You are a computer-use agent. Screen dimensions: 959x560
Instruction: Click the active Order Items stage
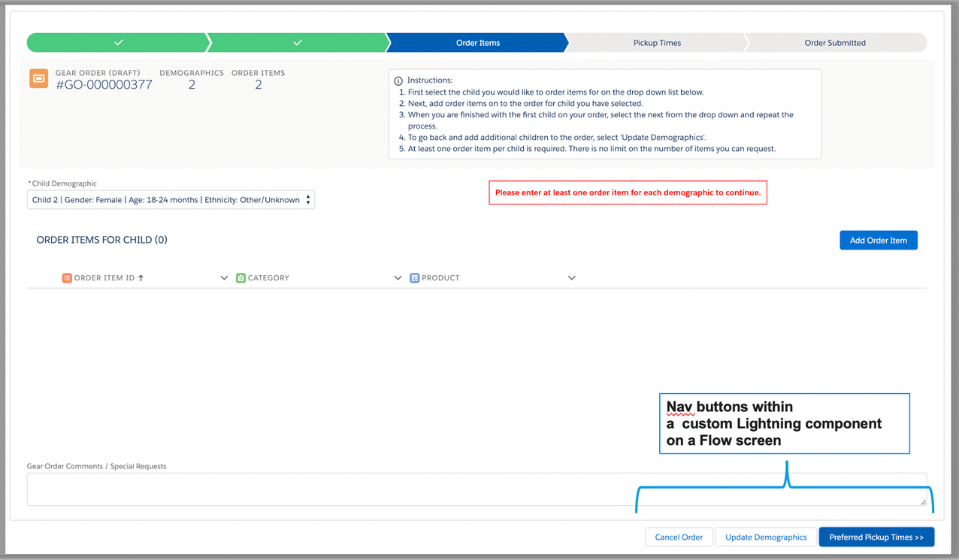tap(476, 42)
